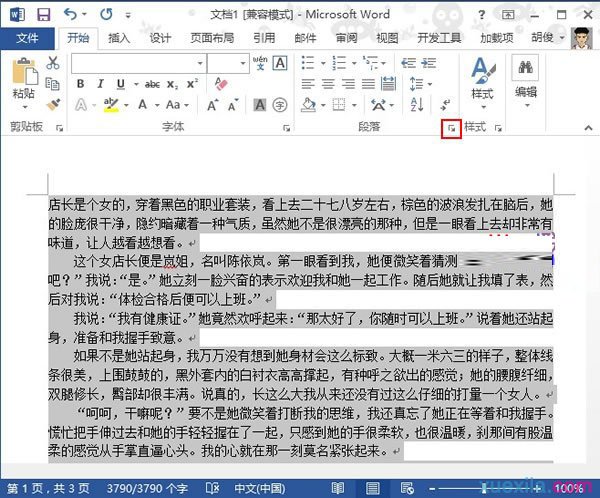Viewport: 600px width, 498px height.
Task: Open the 文件 File tab
Action: click(27, 38)
